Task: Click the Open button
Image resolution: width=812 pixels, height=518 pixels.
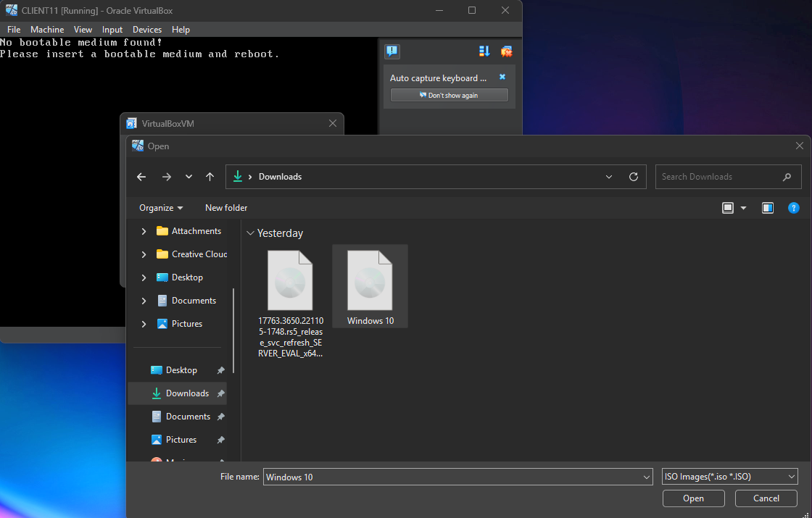Action: tap(693, 498)
